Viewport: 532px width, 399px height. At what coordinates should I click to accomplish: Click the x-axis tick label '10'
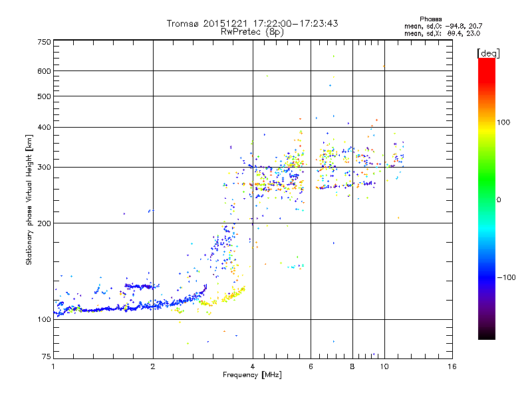coord(384,366)
